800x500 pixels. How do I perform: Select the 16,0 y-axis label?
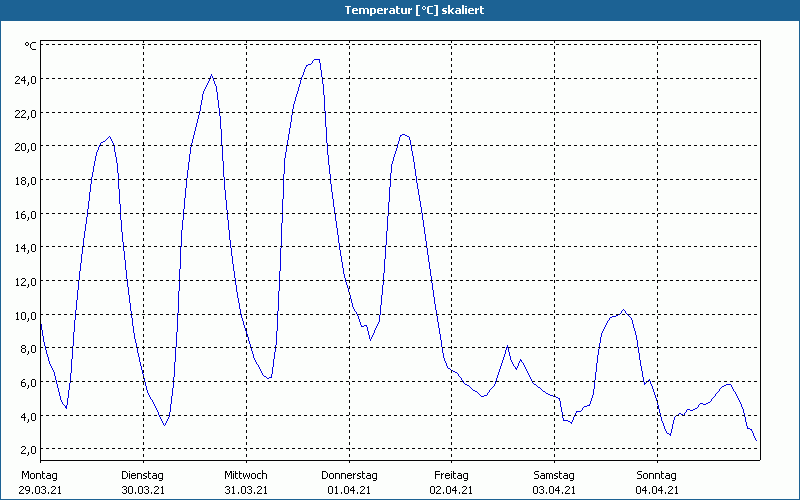coord(26,214)
